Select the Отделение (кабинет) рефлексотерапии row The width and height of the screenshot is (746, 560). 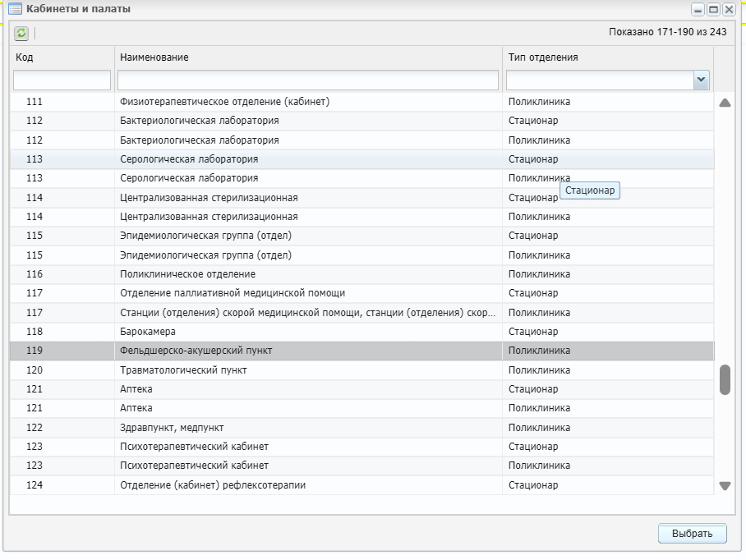point(362,485)
